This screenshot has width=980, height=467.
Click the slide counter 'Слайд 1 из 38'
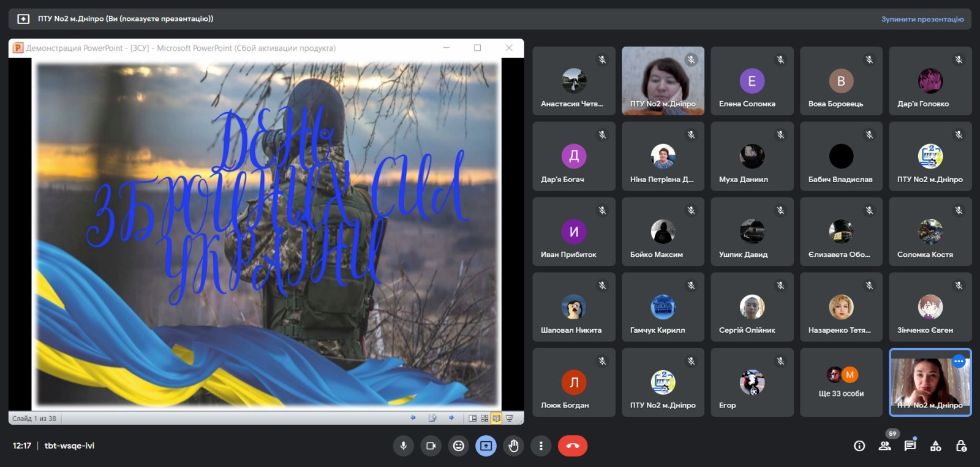[34, 419]
